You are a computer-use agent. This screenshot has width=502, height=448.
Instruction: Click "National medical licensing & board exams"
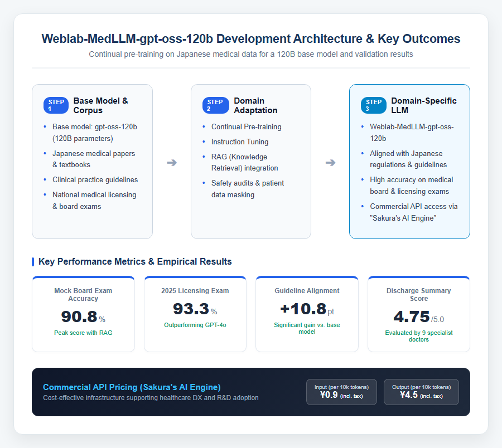(94, 201)
